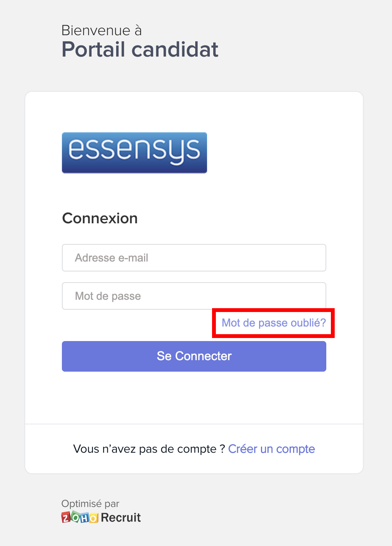
Task: Click the orange Z in the Zoho logo
Action: [x=66, y=518]
